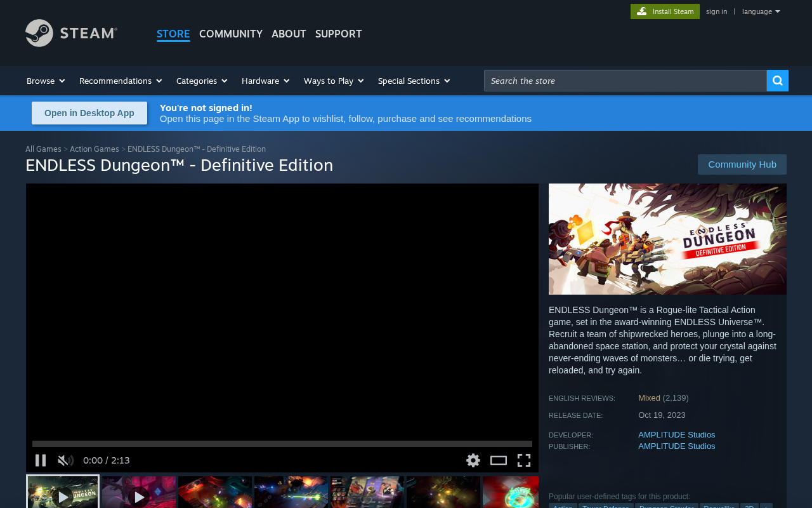
Task: Click the sign in link
Action: click(717, 11)
